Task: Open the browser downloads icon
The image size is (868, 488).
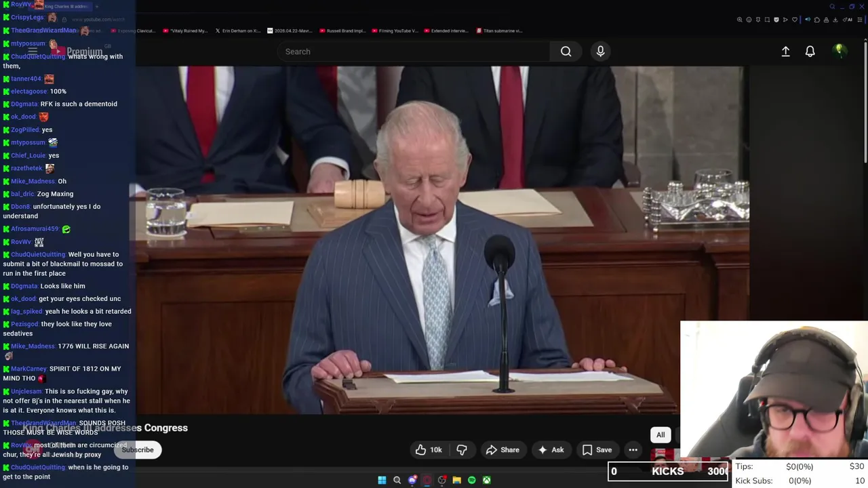Action: point(835,20)
